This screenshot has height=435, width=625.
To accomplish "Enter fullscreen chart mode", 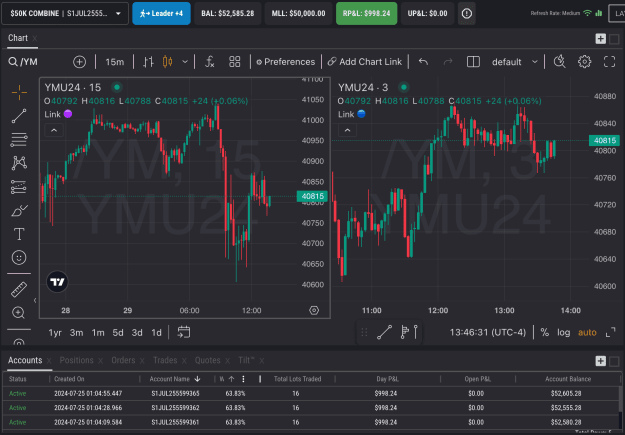I will pyautogui.click(x=609, y=62).
